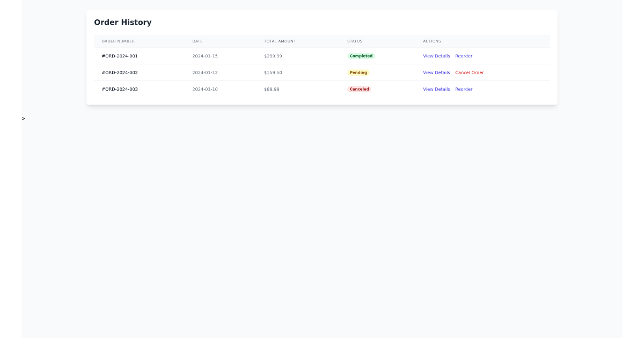Sort by the DATE column header
Screen dimensions: 644x338
(x=198, y=41)
